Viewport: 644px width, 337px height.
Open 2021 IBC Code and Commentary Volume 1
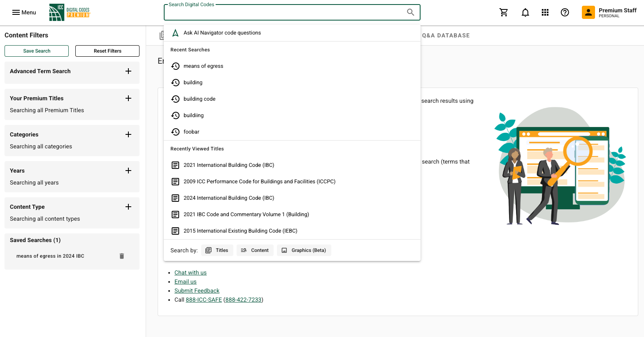pos(292,215)
